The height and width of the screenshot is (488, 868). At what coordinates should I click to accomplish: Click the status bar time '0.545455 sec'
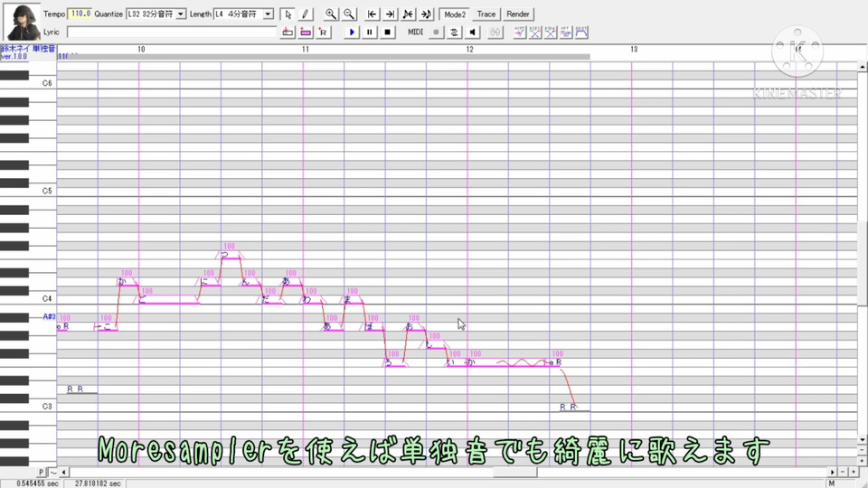pyautogui.click(x=36, y=483)
